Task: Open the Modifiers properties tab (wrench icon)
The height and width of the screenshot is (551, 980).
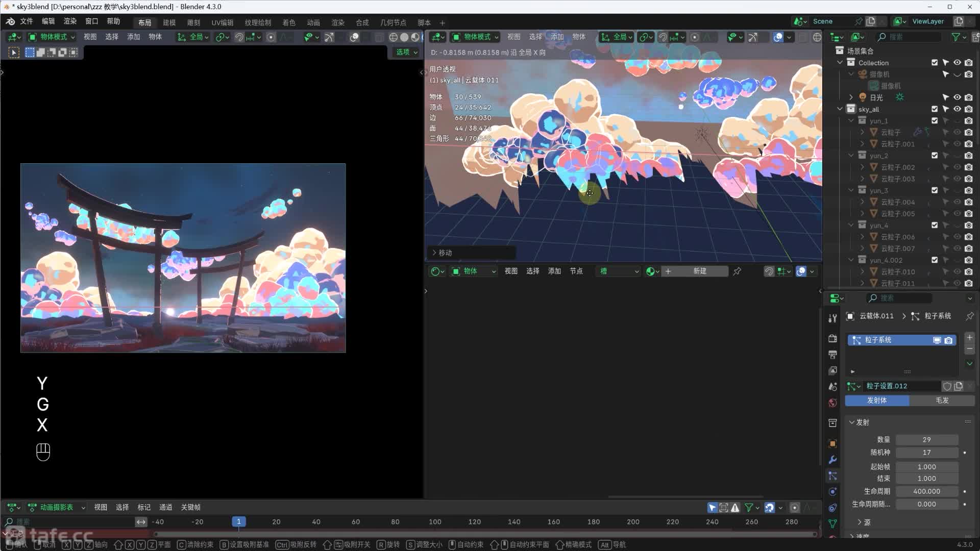Action: pyautogui.click(x=832, y=460)
